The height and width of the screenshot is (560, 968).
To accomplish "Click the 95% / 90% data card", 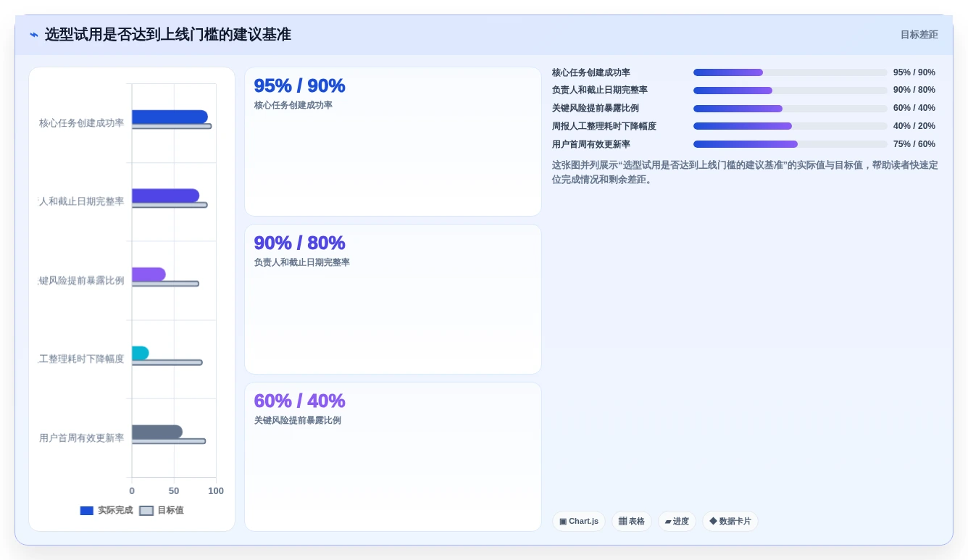I will tap(393, 142).
